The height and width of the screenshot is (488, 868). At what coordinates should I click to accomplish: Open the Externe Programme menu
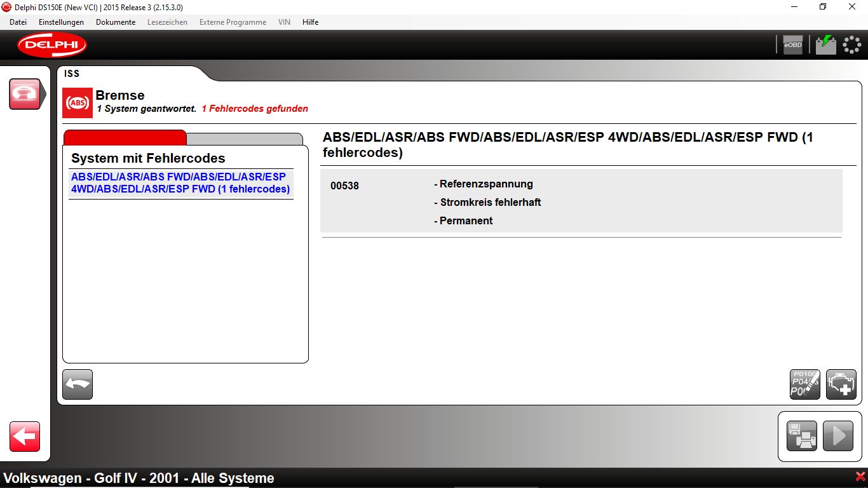pyautogui.click(x=233, y=22)
